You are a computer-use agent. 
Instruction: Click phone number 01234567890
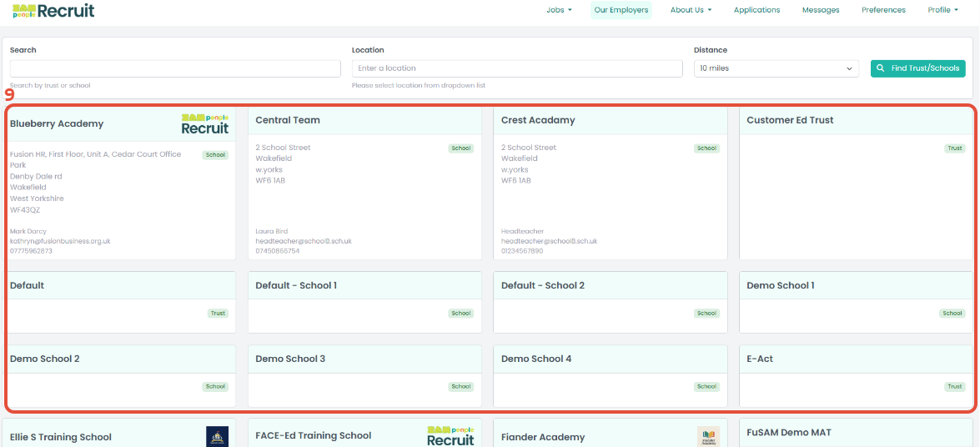522,251
